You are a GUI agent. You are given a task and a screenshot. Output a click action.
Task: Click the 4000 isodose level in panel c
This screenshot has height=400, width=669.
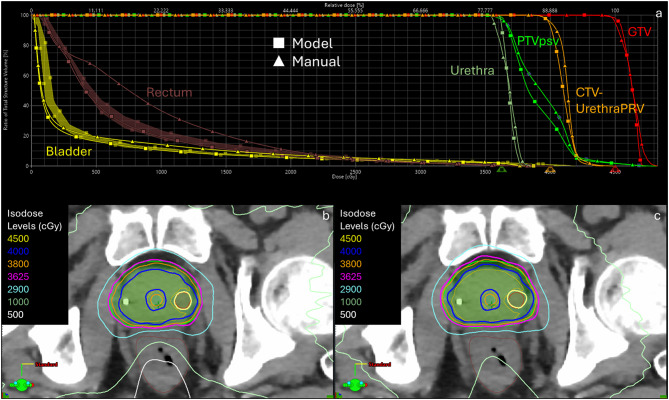351,251
